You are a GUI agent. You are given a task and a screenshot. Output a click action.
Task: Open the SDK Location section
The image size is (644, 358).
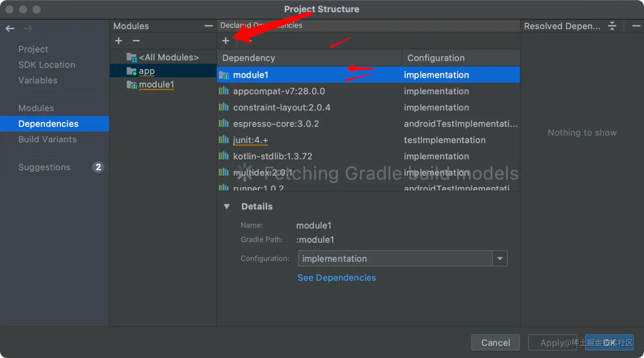(x=47, y=65)
